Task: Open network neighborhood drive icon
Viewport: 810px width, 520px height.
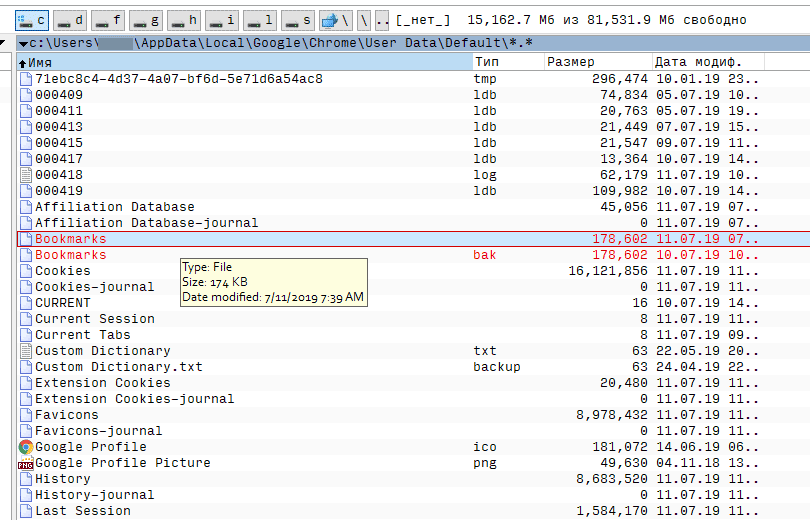Action: [x=336, y=21]
